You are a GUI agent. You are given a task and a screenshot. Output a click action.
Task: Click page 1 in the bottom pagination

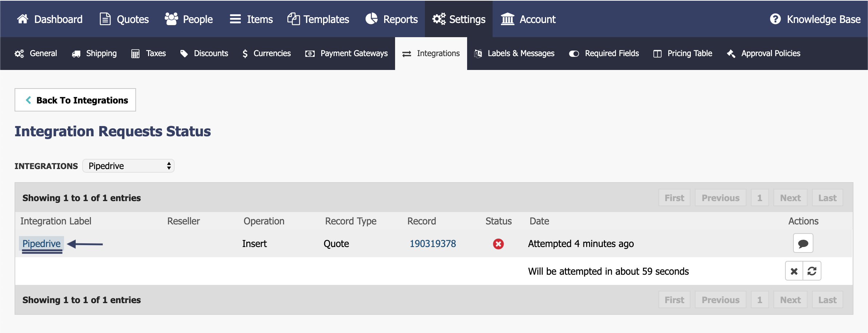click(x=760, y=300)
